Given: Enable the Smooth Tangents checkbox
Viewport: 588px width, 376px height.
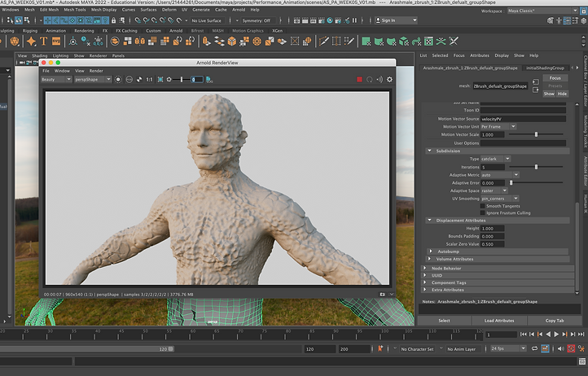Looking at the screenshot, I should (x=483, y=206).
